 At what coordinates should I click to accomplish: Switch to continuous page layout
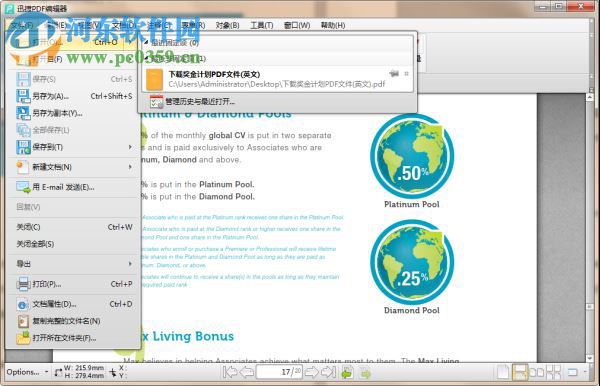(520, 372)
